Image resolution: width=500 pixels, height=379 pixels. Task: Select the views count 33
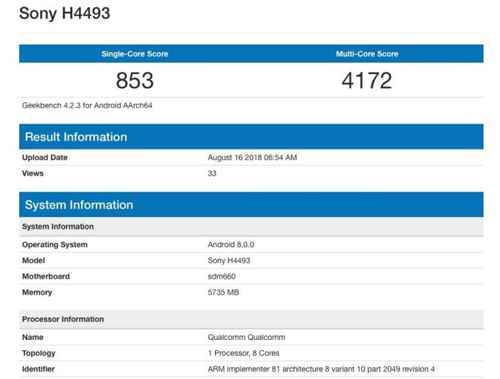(x=212, y=173)
